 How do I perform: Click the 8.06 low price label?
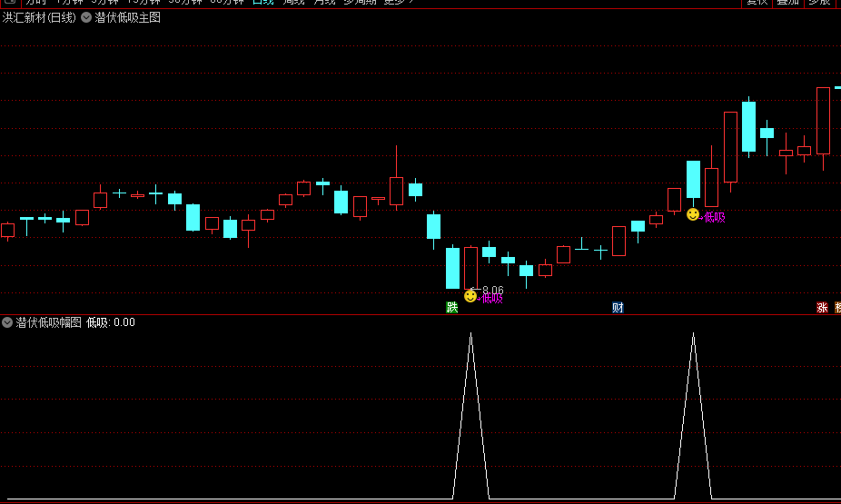pos(493,290)
